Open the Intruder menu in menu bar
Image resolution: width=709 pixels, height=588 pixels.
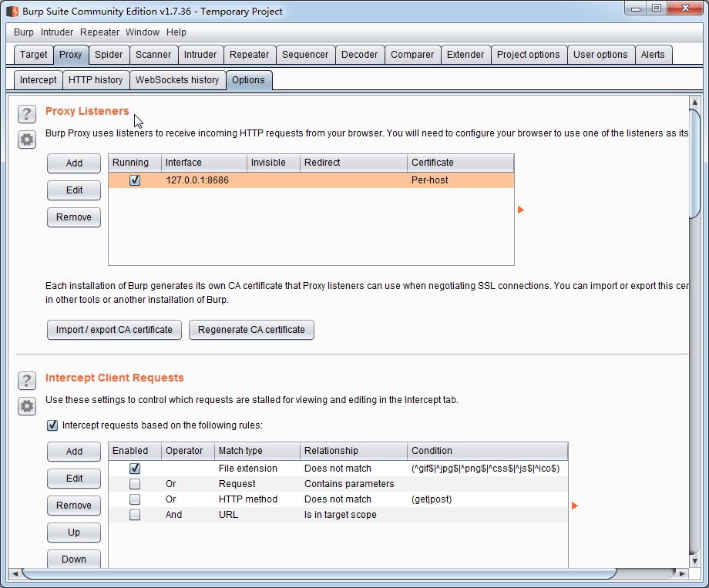coord(56,32)
